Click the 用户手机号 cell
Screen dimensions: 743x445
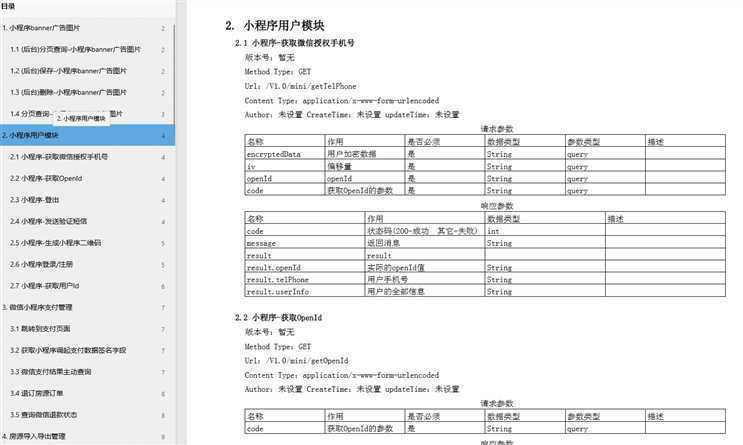425,280
